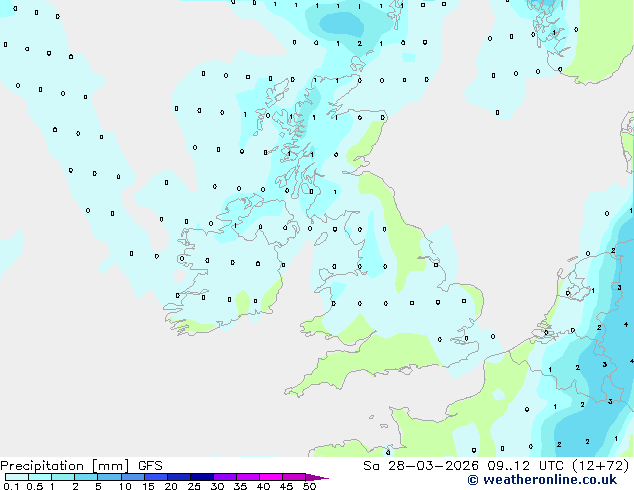Pick the legend swatch between 25 and 30

[x=202, y=477]
